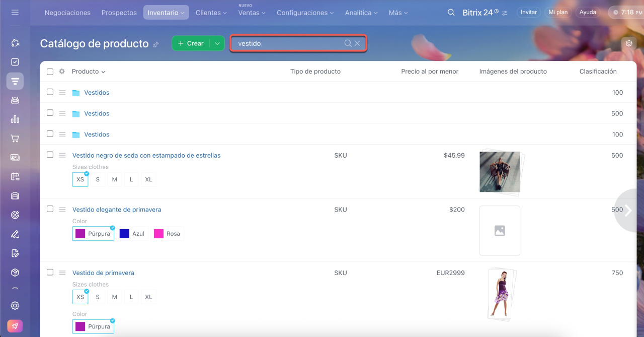
Task: Open the Inventario dropdown menu
Action: [166, 13]
